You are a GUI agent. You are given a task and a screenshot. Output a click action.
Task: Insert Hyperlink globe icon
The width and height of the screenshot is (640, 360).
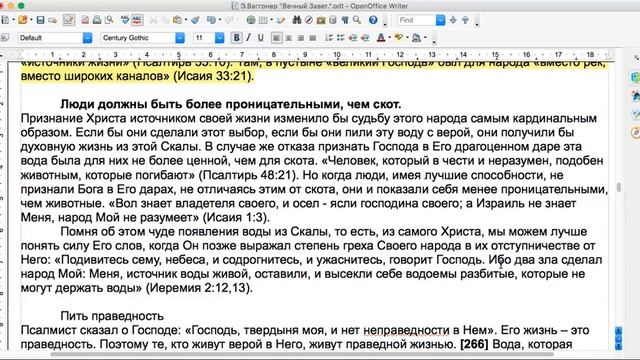[251, 20]
